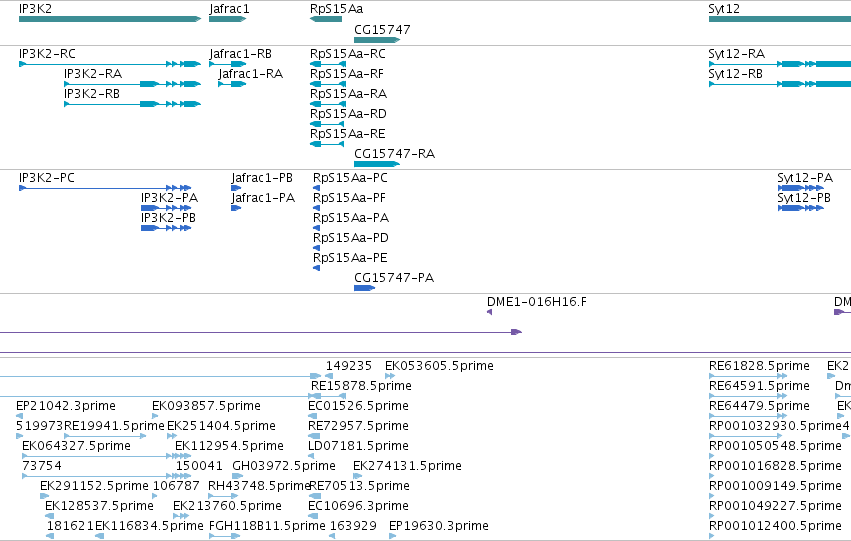Screen dimensions: 851x541
Task: Select transcript IP3K2-RA
Action: [x=132, y=84]
